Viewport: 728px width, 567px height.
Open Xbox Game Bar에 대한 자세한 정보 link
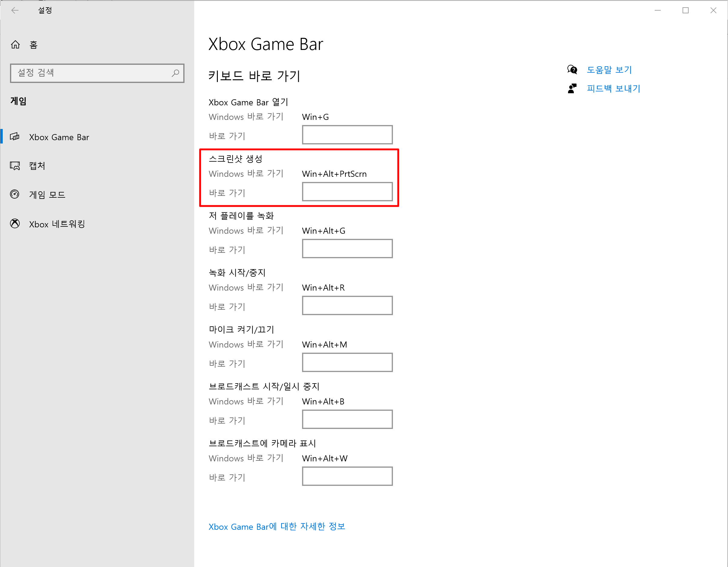click(x=277, y=526)
